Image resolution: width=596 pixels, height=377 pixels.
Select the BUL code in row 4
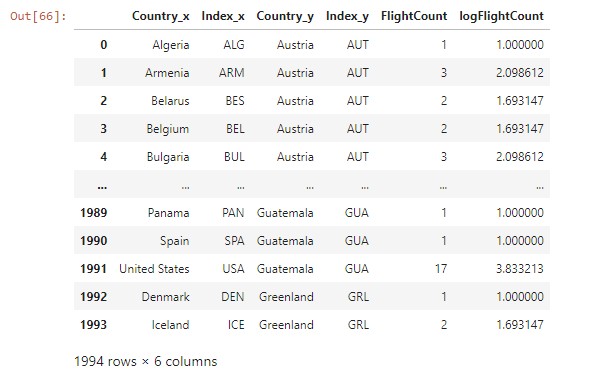coord(234,157)
